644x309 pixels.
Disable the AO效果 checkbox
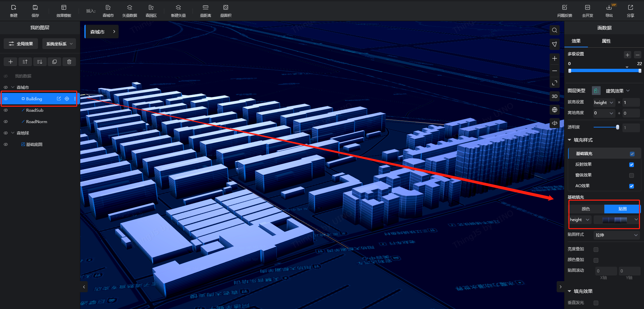[631, 186]
